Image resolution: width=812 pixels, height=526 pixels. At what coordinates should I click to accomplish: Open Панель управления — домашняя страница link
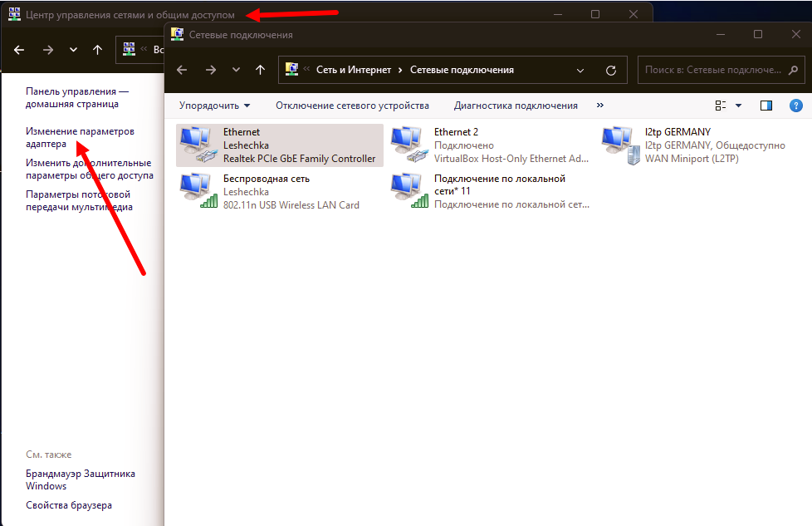(x=77, y=97)
